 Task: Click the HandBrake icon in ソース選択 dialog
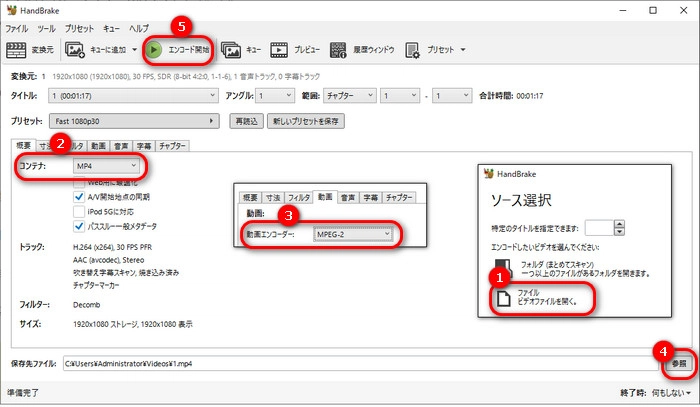click(489, 174)
